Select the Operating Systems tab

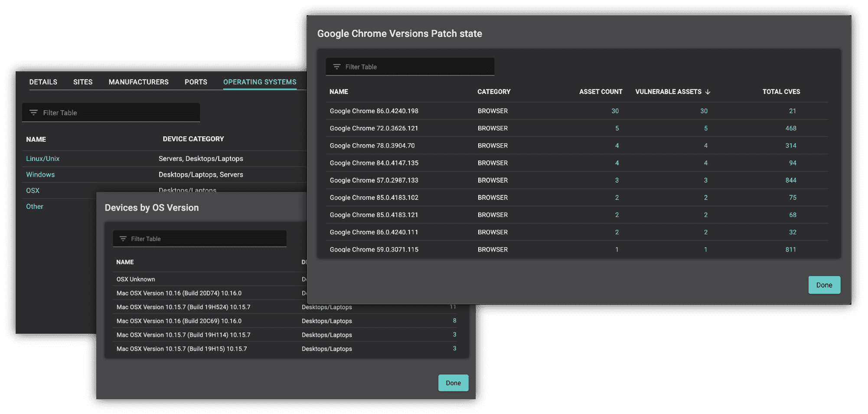260,82
